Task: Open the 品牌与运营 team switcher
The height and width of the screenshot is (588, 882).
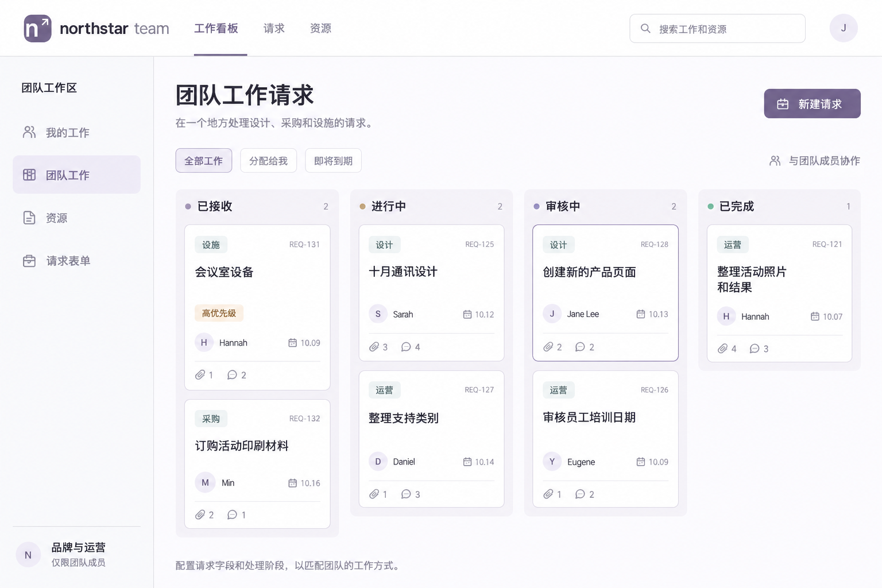Action: 76,555
